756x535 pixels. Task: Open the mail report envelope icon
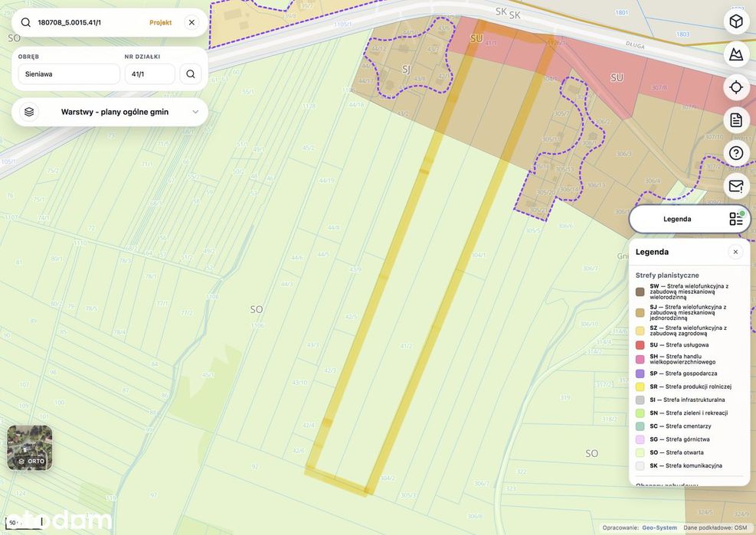736,186
